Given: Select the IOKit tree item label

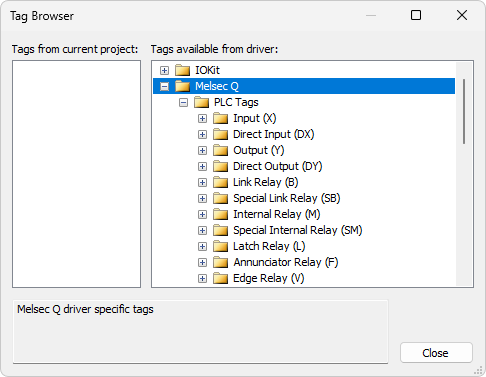Looking at the screenshot, I should [x=207, y=70].
